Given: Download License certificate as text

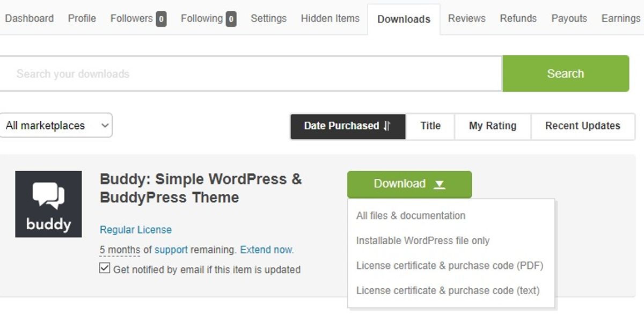Looking at the screenshot, I should coord(448,291).
